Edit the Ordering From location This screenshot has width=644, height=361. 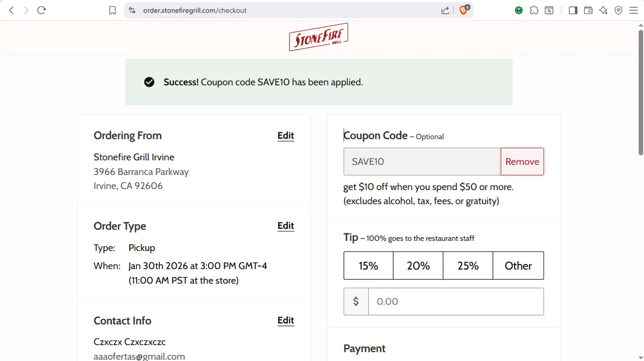point(286,136)
